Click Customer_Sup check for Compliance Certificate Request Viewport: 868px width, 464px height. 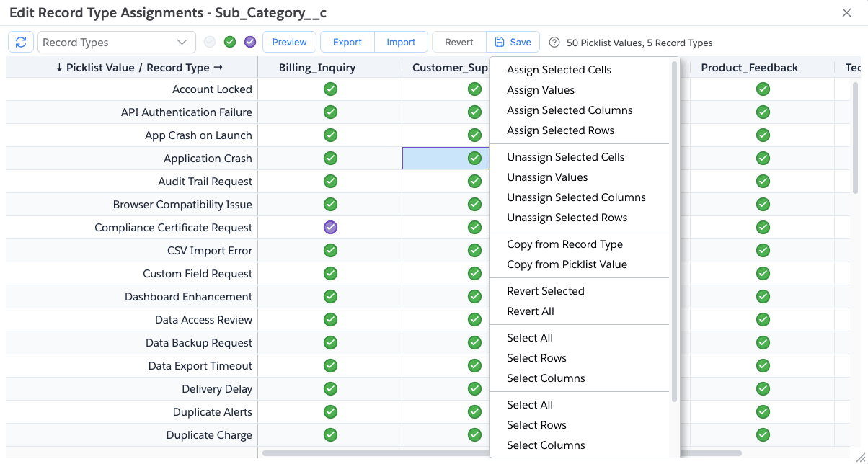[474, 228]
